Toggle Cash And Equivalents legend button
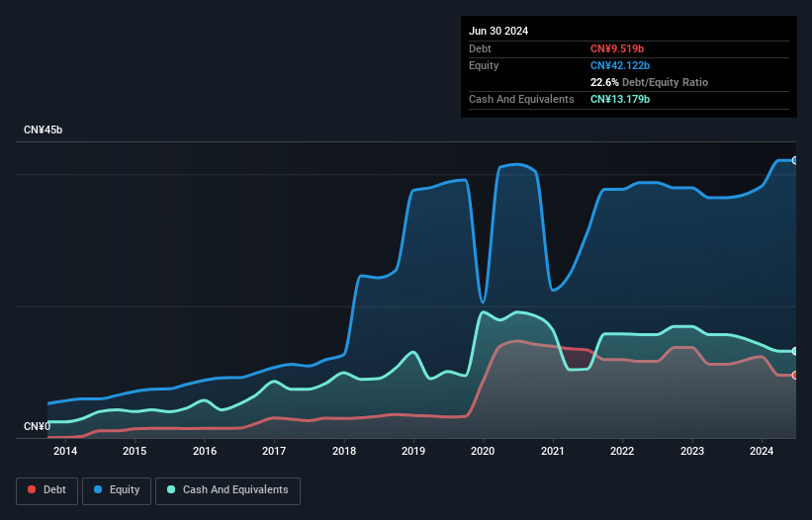 [227, 490]
